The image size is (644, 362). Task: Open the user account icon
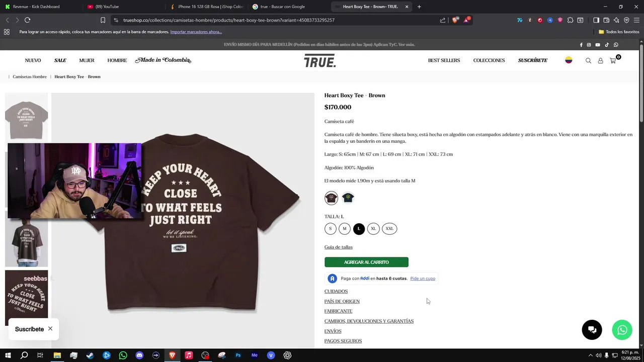pyautogui.click(x=600, y=60)
